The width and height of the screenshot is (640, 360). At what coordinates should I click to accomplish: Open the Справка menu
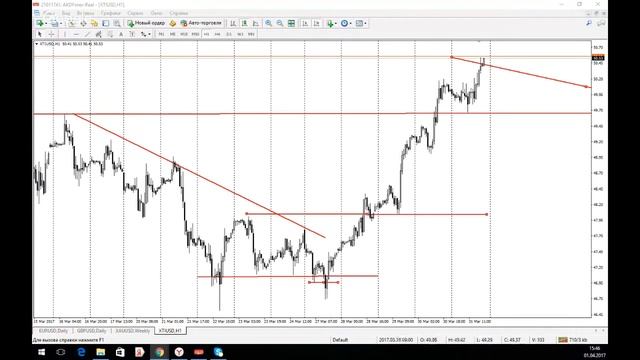[x=178, y=13]
